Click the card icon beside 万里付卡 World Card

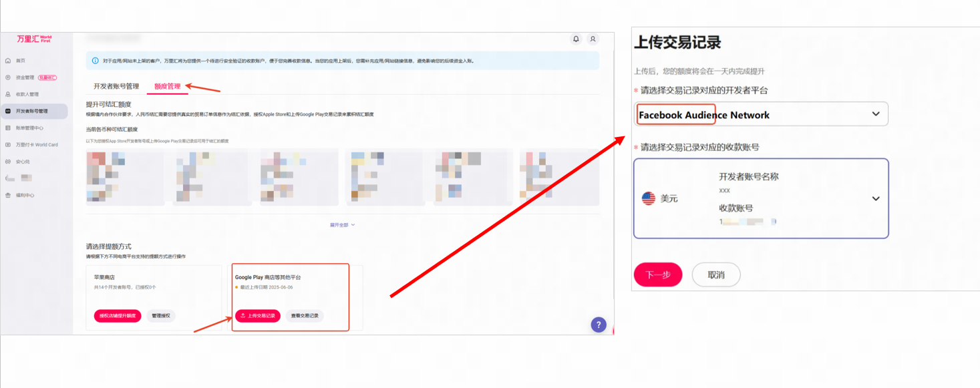point(8,145)
